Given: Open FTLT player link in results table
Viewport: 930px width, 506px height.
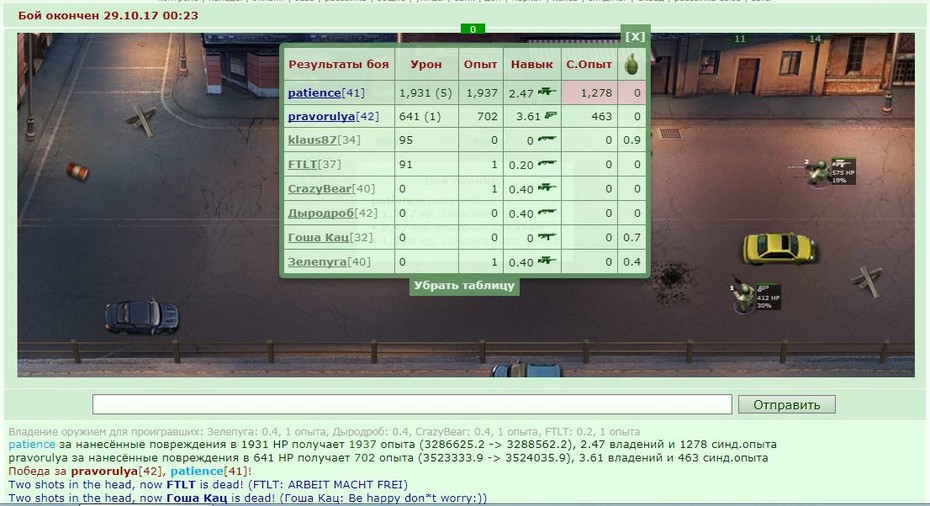Looking at the screenshot, I should click(302, 164).
